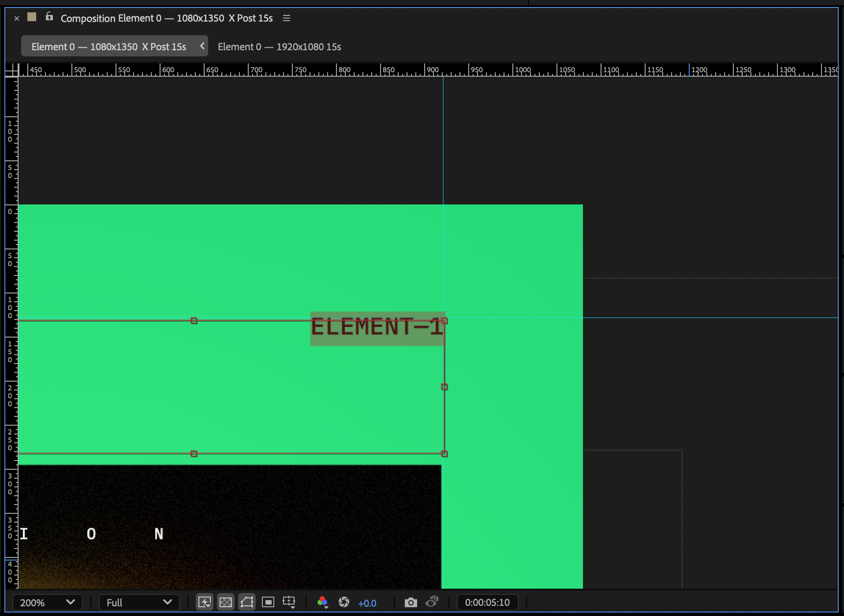Open the grid and guide options icon

289,600
